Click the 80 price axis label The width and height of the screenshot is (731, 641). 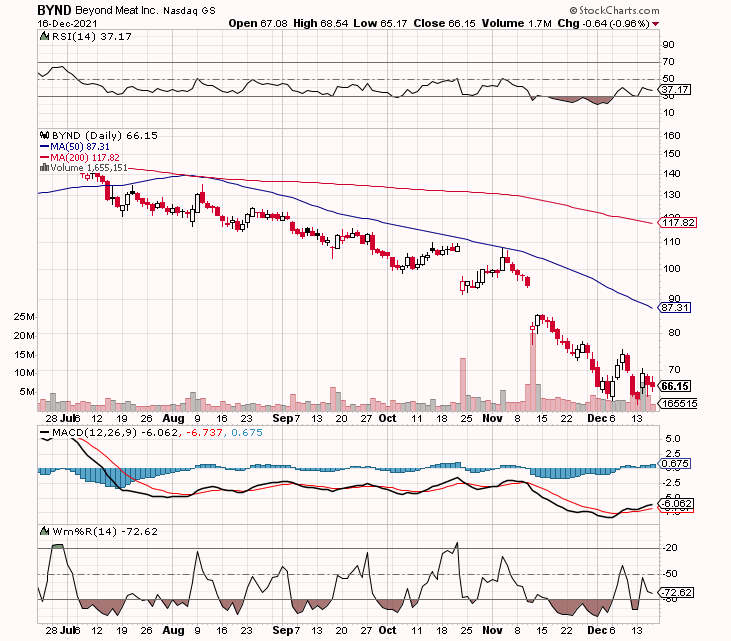(x=674, y=333)
